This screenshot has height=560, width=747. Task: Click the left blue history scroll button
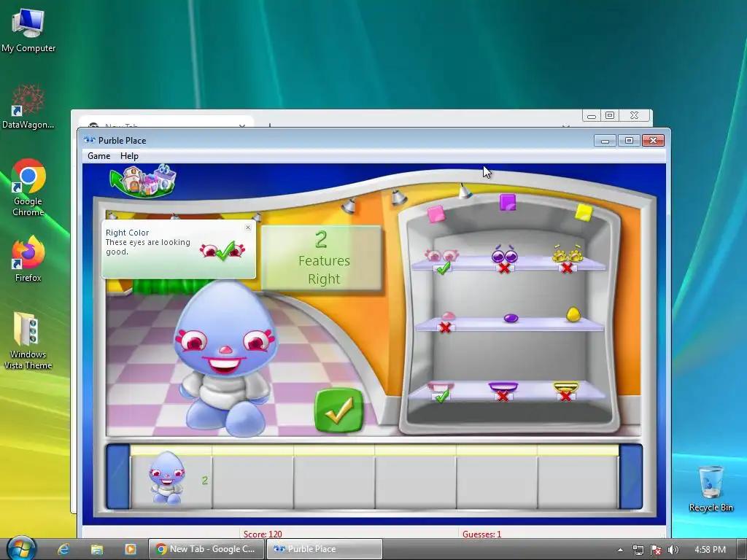117,477
